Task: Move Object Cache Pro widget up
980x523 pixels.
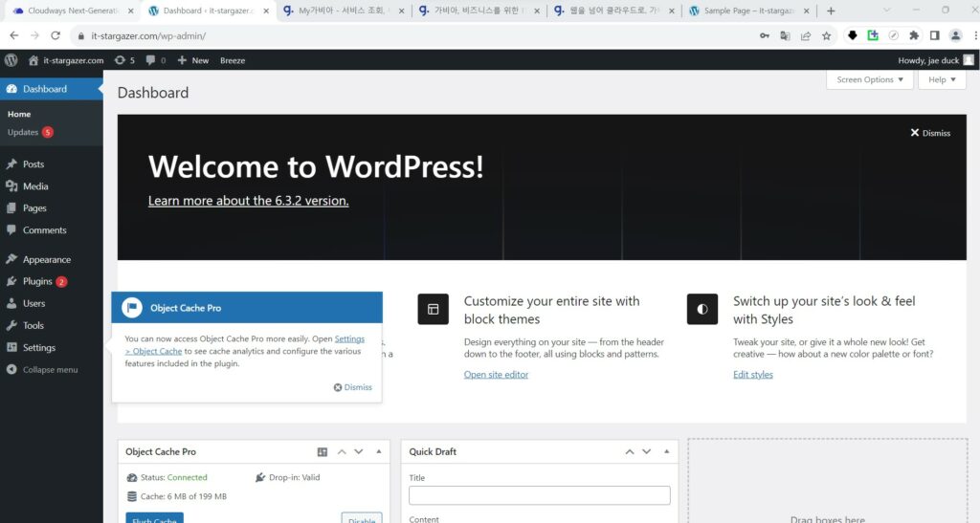Action: pyautogui.click(x=342, y=452)
